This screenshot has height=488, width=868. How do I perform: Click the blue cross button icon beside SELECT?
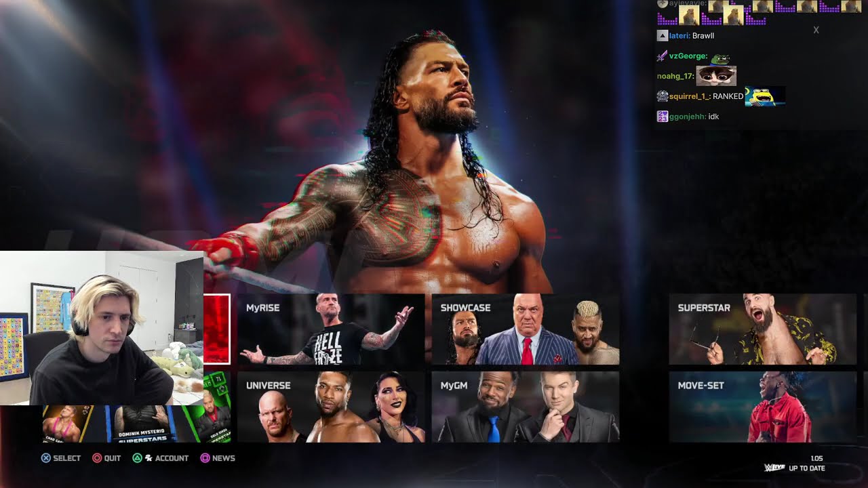[46, 458]
